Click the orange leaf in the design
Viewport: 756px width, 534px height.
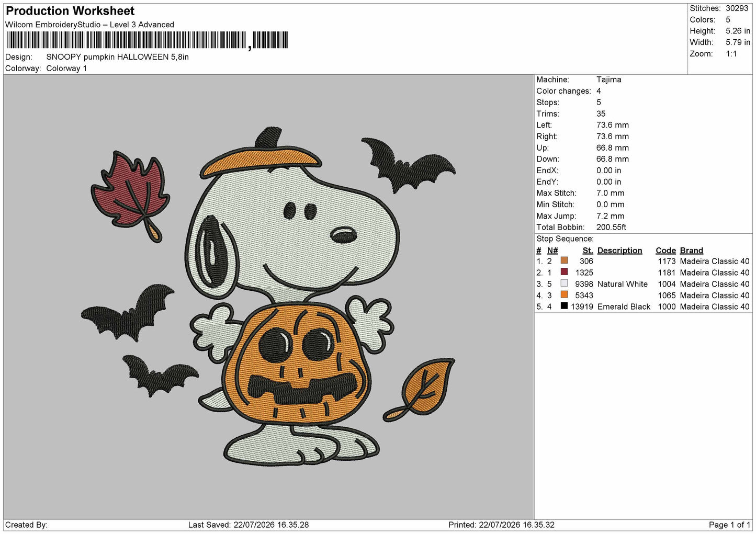[x=420, y=390]
